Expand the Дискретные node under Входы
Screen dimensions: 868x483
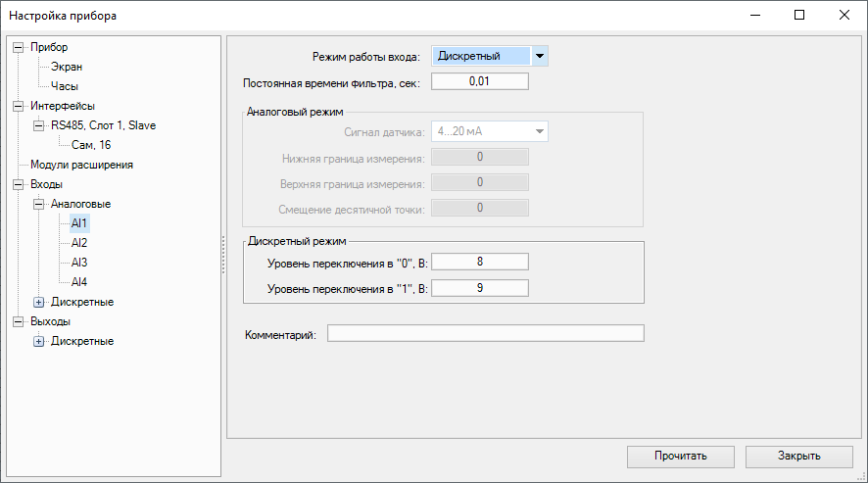coord(39,302)
